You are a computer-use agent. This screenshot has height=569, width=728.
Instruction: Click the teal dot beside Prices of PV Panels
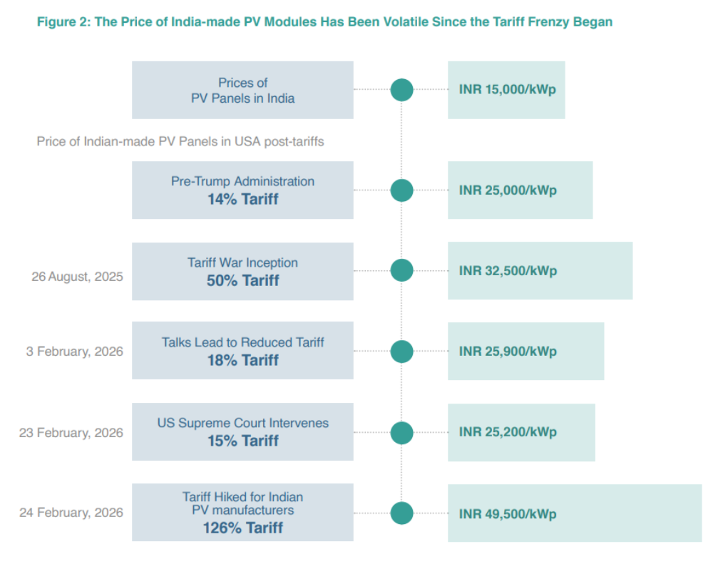[401, 90]
